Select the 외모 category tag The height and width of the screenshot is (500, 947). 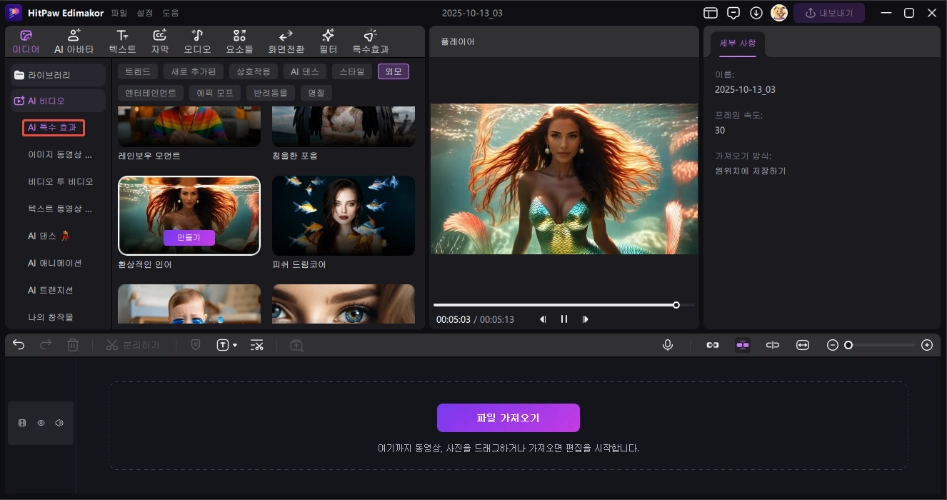(393, 71)
